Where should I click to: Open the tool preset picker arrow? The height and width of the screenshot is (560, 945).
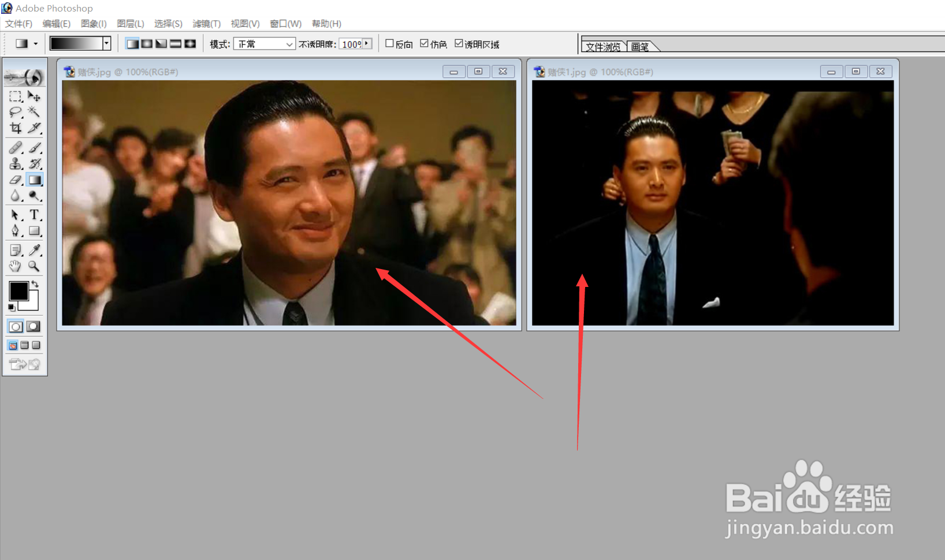pos(36,44)
